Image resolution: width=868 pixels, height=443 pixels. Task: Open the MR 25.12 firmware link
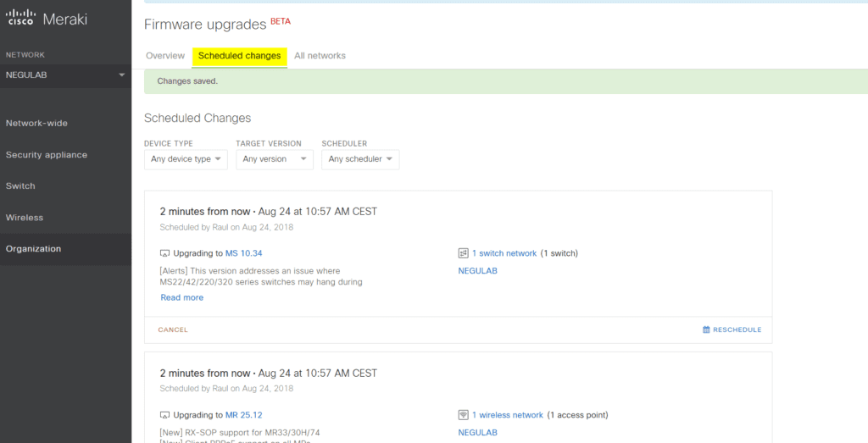tap(243, 415)
